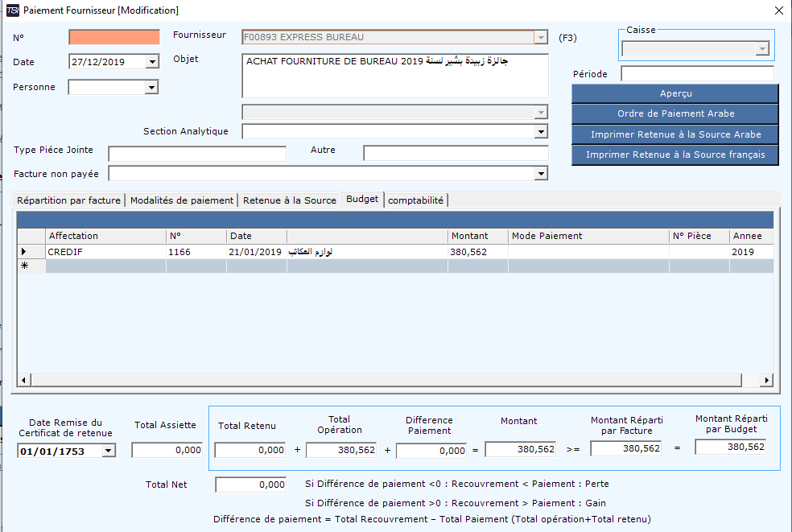Click the Total Assiette field
Image resolution: width=792 pixels, height=532 pixels.
tap(167, 450)
